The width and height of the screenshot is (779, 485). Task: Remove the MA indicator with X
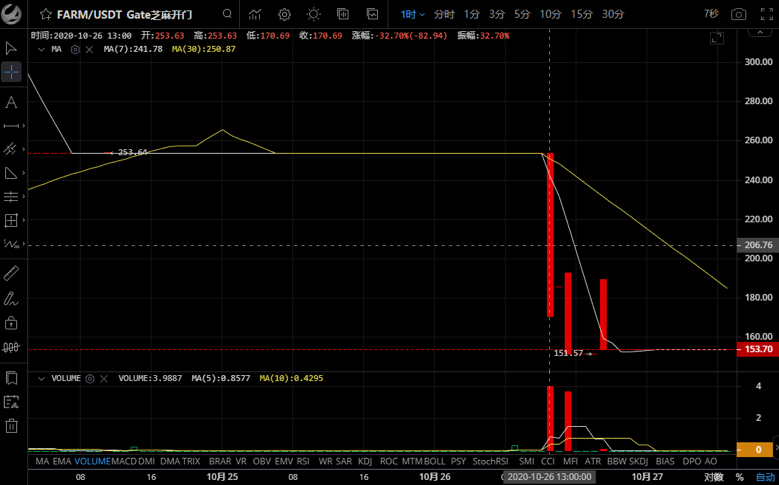pos(89,49)
